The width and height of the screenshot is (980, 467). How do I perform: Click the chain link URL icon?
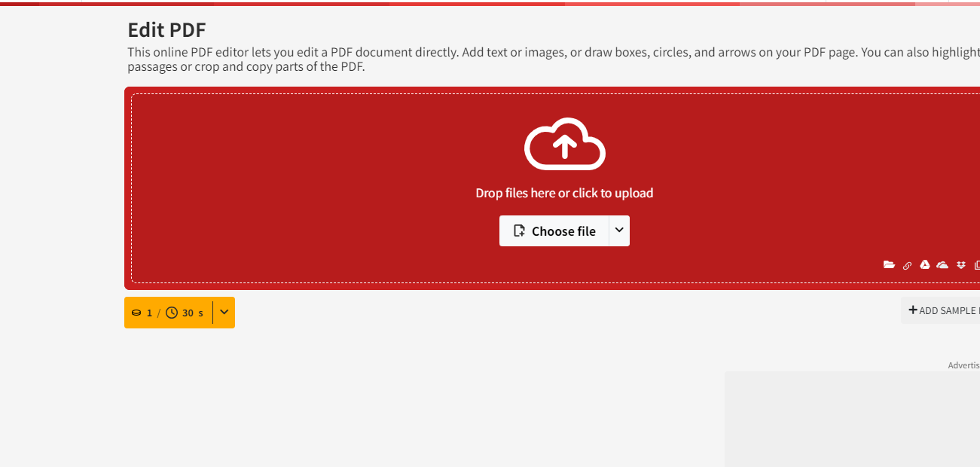tap(907, 265)
